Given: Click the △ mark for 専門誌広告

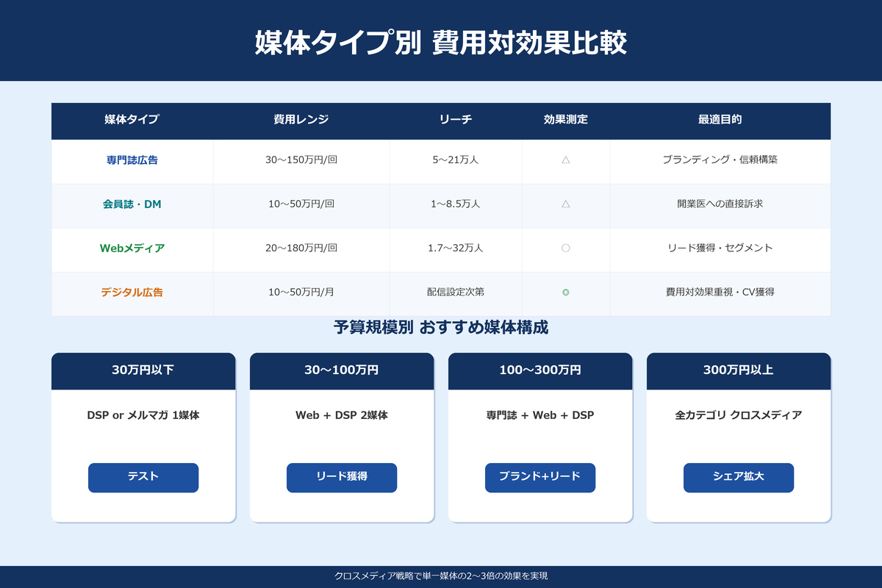Looking at the screenshot, I should [x=566, y=161].
